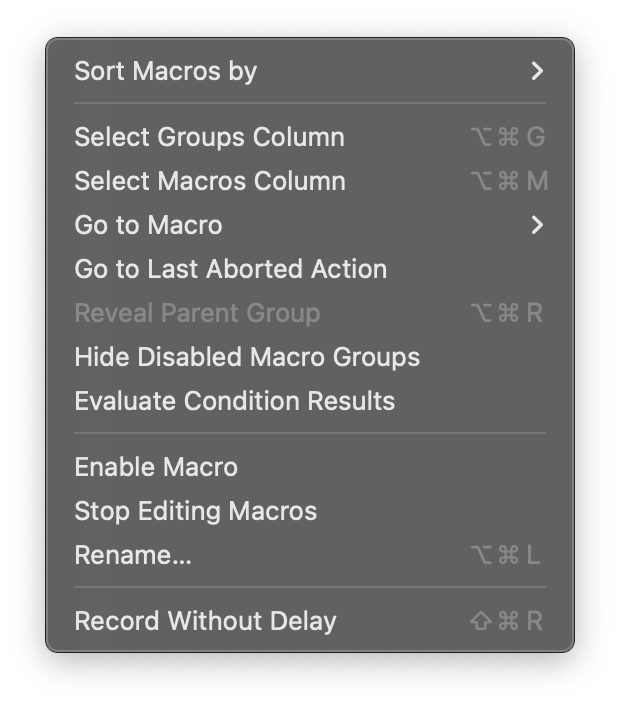Viewport: 620px width, 706px height.
Task: Click the ⌥⌘M shortcut hint
Action: click(508, 181)
